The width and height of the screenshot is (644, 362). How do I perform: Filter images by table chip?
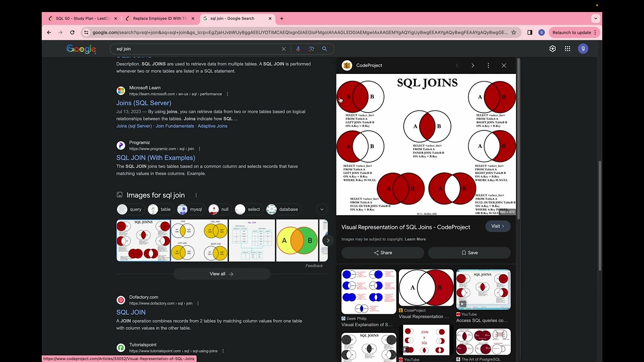[x=160, y=209]
